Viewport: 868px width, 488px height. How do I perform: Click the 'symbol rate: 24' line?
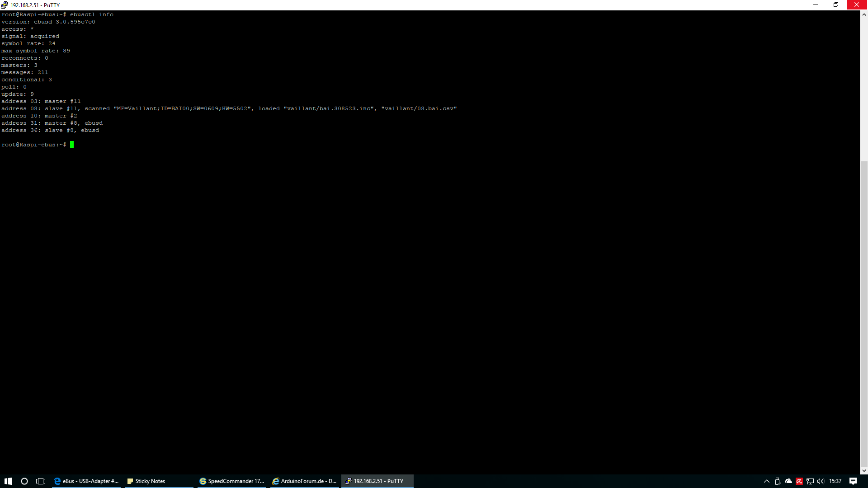(28, 43)
